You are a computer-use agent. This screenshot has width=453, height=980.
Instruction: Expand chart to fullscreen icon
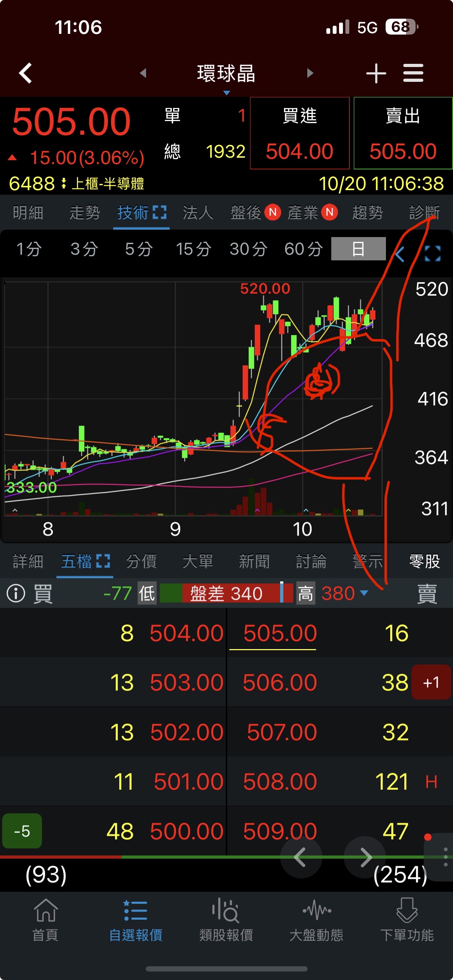coord(433,253)
